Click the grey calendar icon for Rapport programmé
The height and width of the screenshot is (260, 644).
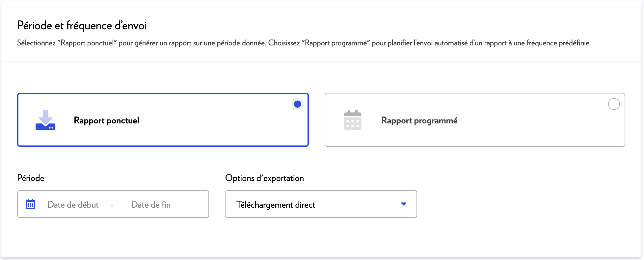(353, 120)
